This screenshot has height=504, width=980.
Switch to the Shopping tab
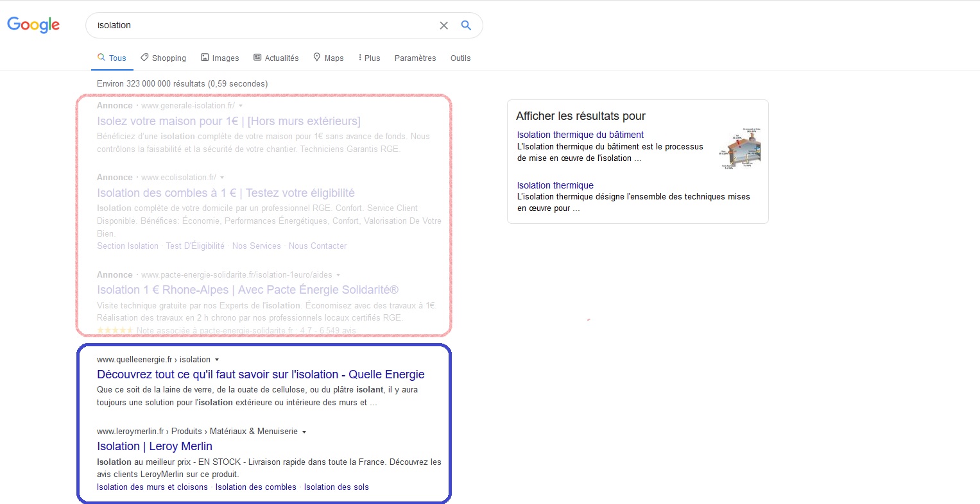click(x=163, y=58)
